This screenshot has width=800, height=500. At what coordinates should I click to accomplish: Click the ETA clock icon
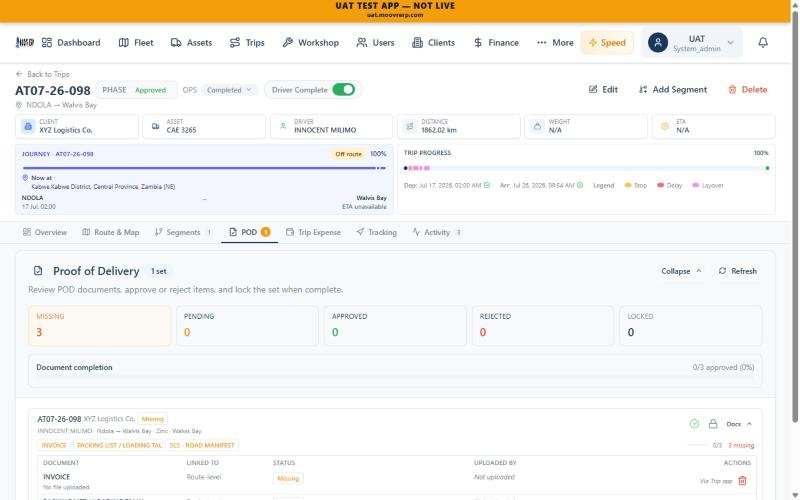click(664, 126)
